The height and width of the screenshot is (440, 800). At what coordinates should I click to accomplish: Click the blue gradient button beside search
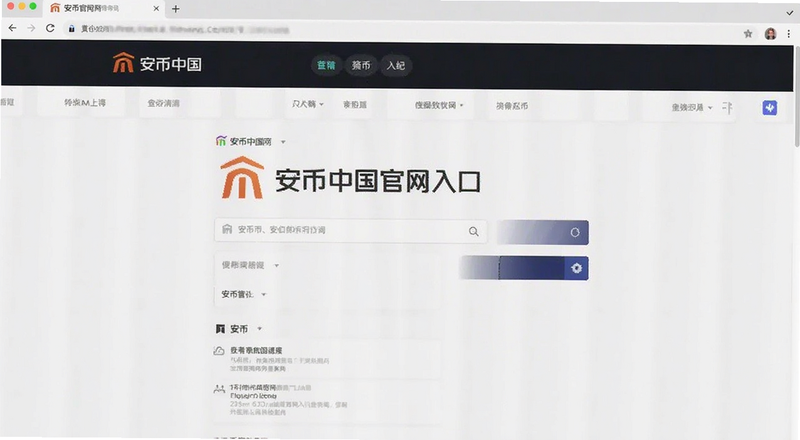click(542, 232)
